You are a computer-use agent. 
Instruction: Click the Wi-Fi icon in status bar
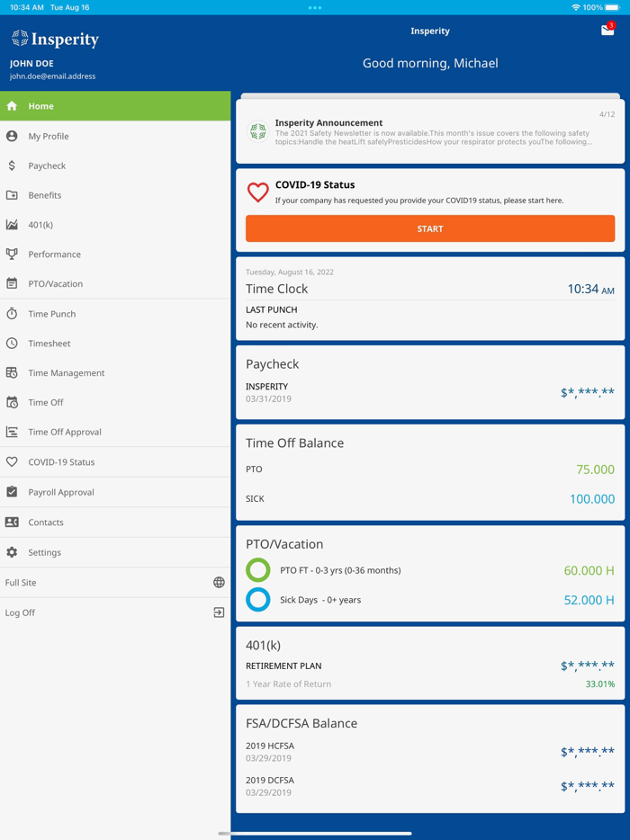point(576,7)
